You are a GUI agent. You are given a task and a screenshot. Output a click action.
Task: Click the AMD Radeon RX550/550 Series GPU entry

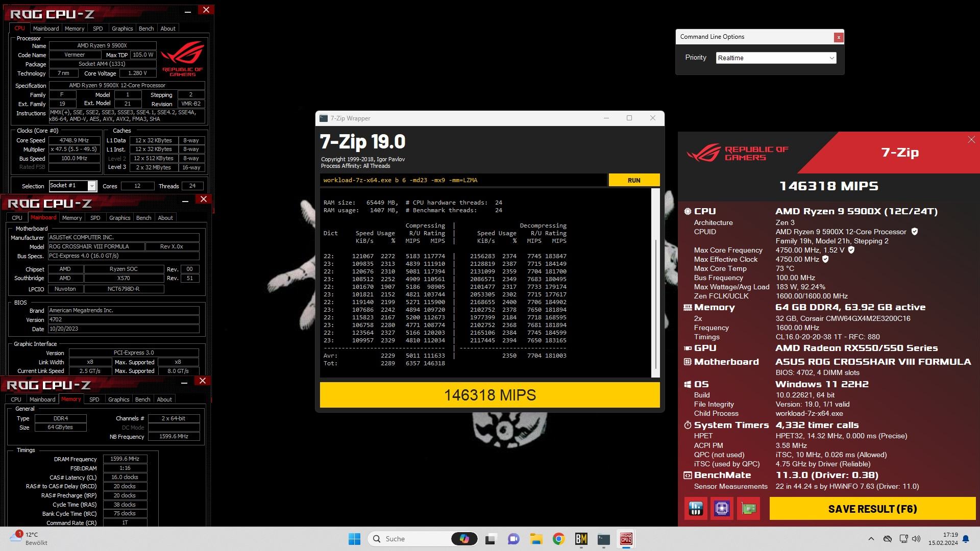click(x=856, y=348)
